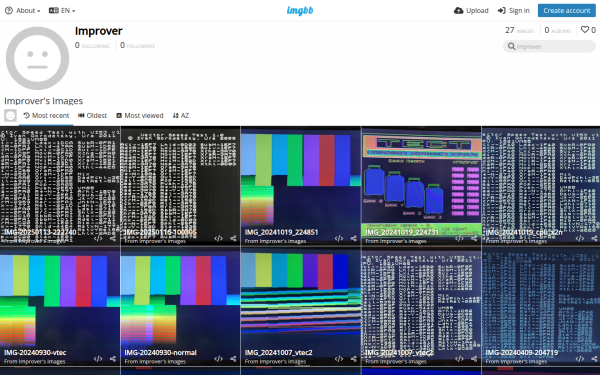This screenshot has height=375, width=600.
Task: Open embed codes for IMG-20240930-normal
Action: click(218, 359)
